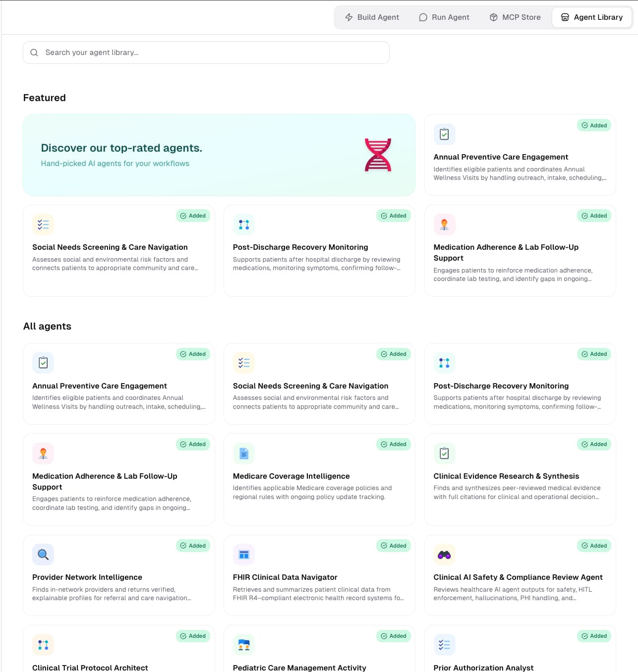Click Added badge on Clinical Trial Protocol Architect
Viewport: 638px width, 672px height.
193,636
